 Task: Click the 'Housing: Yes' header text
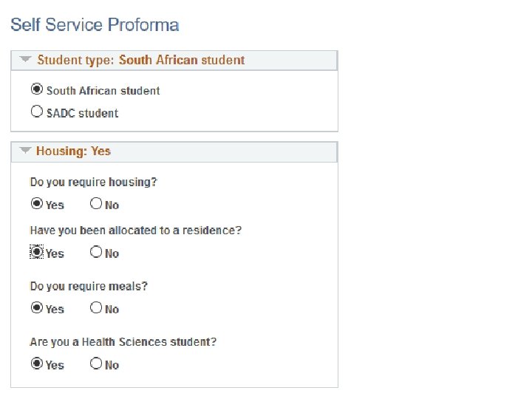[73, 151]
